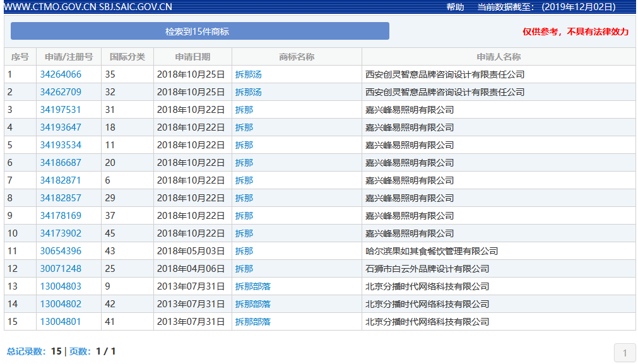Open trademark registration number 30071248
The height and width of the screenshot is (364, 638).
[59, 268]
